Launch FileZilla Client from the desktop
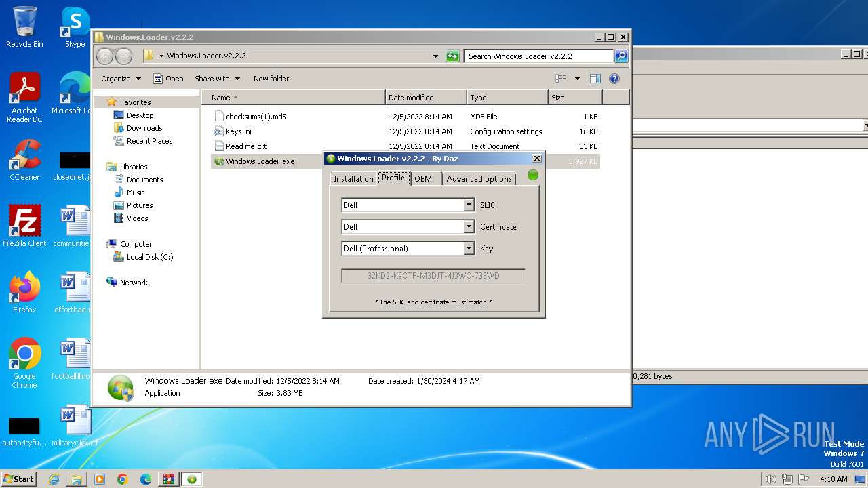 point(24,226)
